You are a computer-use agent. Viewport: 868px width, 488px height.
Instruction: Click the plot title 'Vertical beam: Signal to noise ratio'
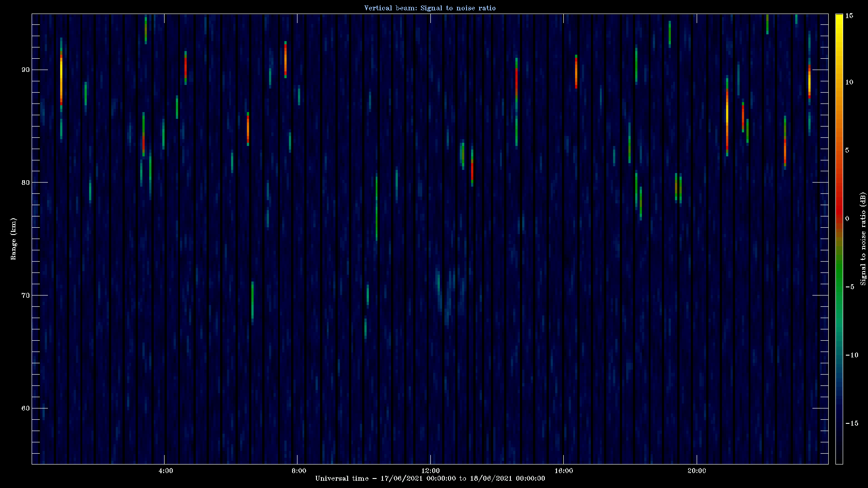coord(430,8)
